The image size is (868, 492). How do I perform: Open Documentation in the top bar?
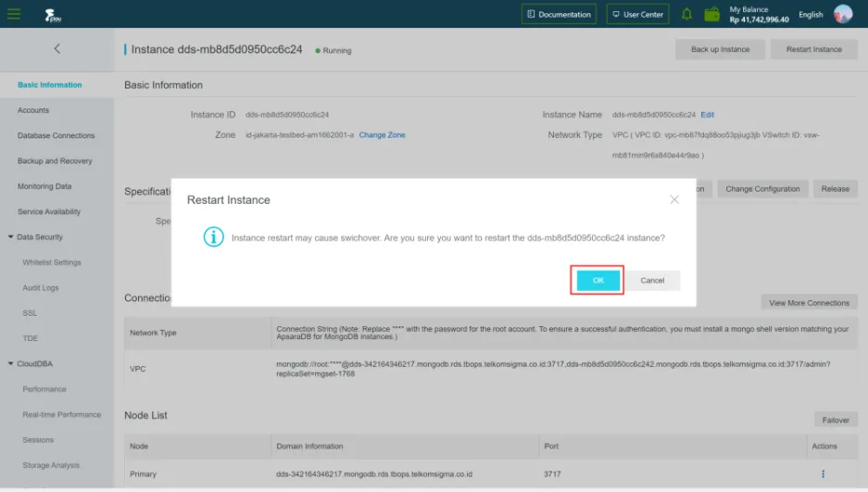(559, 14)
